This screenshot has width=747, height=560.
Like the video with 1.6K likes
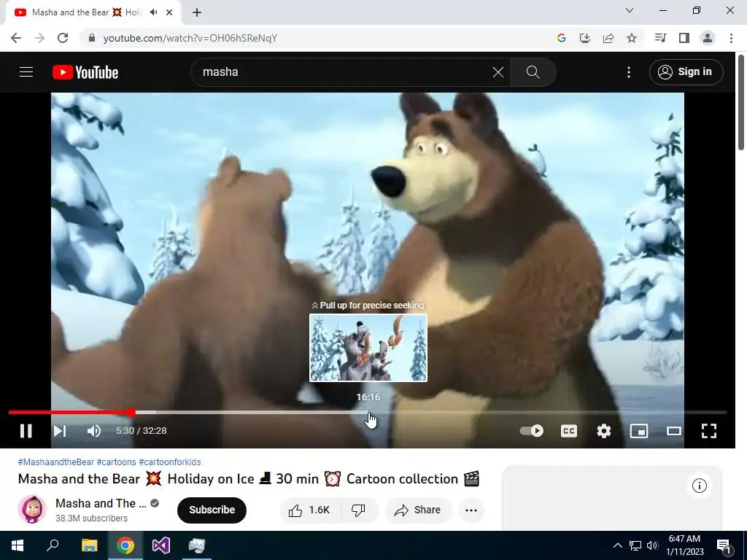point(309,510)
